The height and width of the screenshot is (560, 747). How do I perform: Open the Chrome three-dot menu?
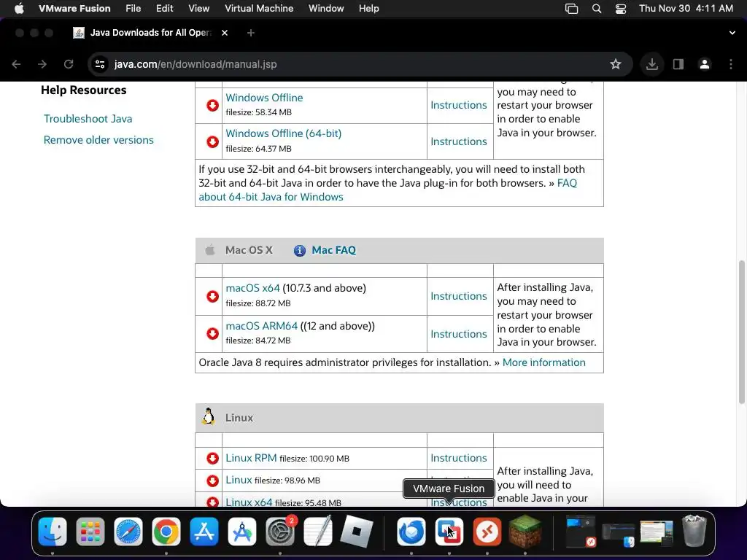(x=731, y=64)
